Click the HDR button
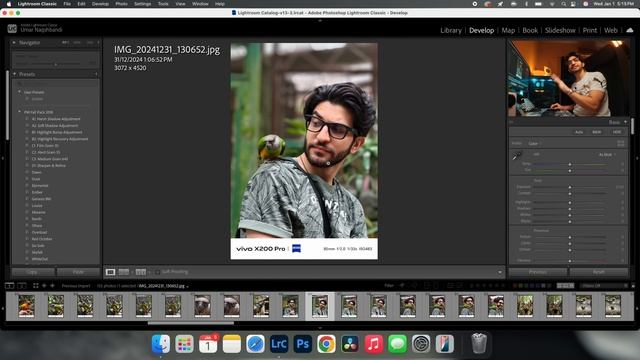This screenshot has height=360, width=640. point(617,132)
